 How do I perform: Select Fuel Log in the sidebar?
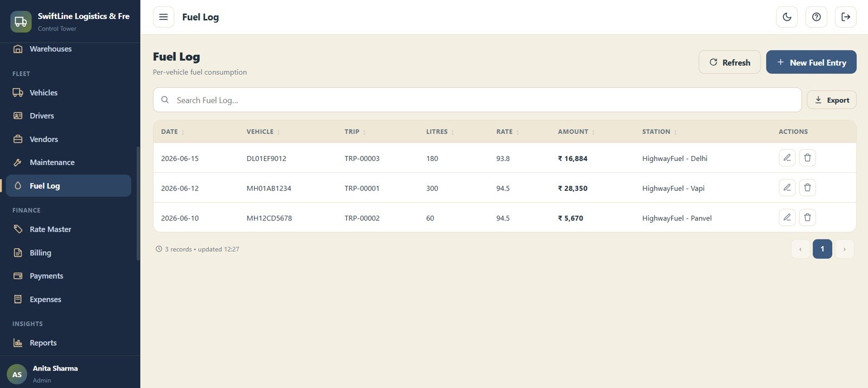(68, 186)
